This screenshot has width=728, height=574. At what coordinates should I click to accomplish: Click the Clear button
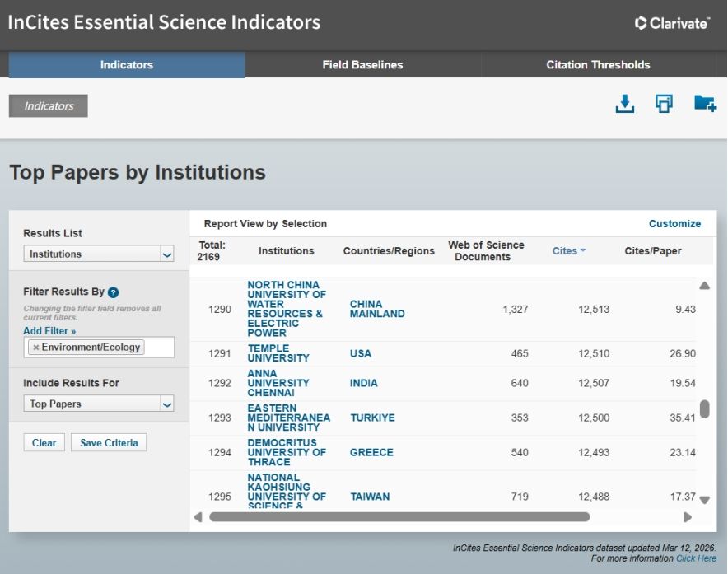click(x=44, y=443)
